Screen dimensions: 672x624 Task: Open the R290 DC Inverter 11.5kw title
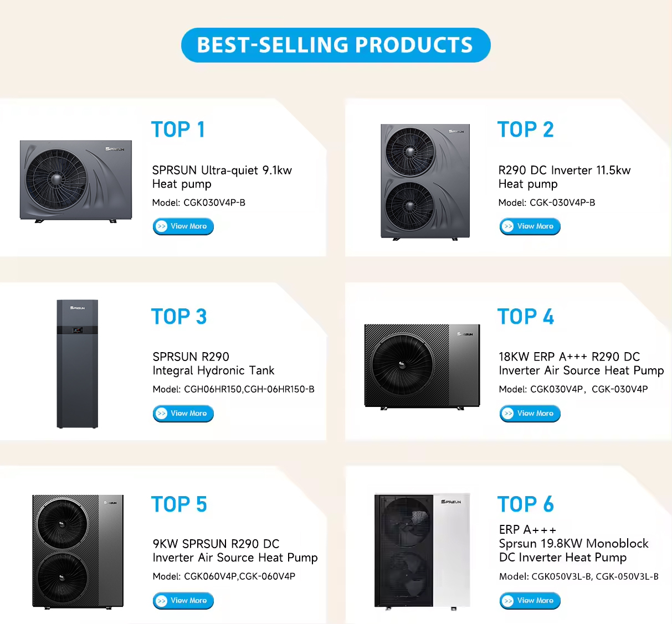pyautogui.click(x=564, y=177)
